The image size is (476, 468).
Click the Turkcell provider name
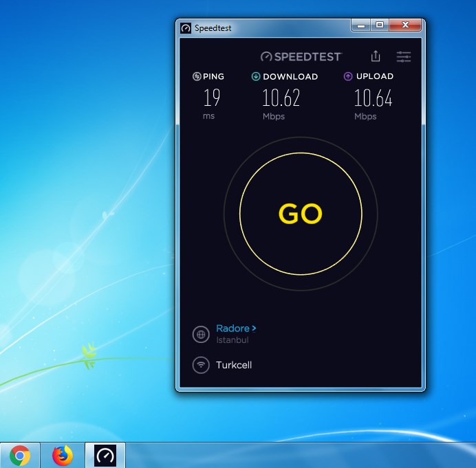click(x=234, y=365)
